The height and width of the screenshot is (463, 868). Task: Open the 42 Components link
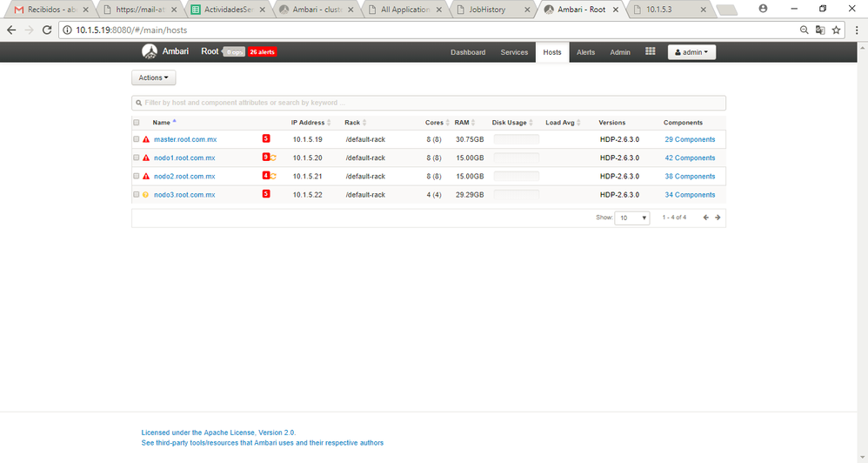[690, 158]
